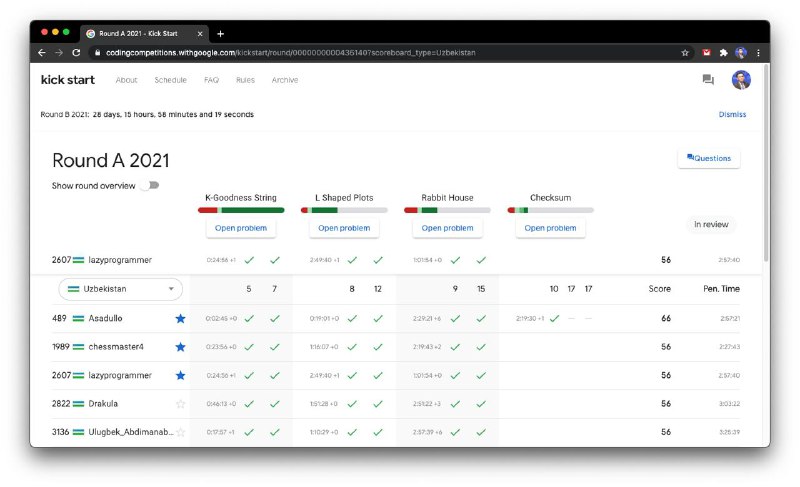800x487 pixels.
Task: Click Asadullo's score of 66
Action: [x=666, y=318]
